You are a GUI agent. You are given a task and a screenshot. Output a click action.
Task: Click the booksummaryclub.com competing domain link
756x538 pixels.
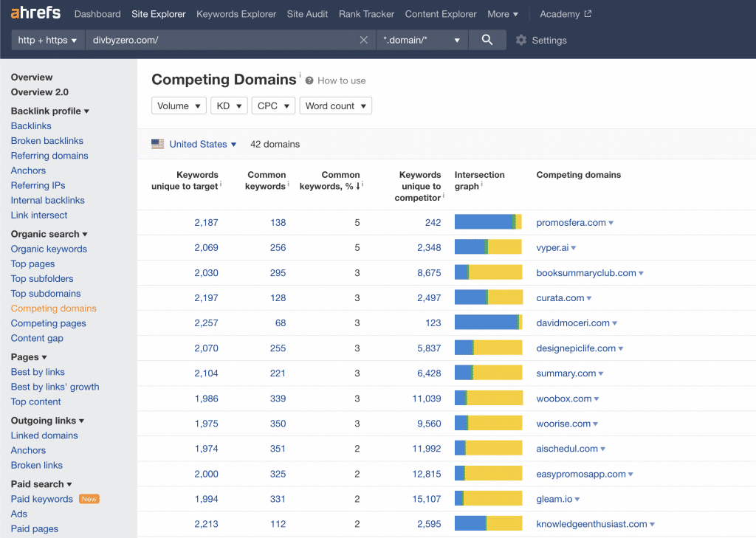585,273
